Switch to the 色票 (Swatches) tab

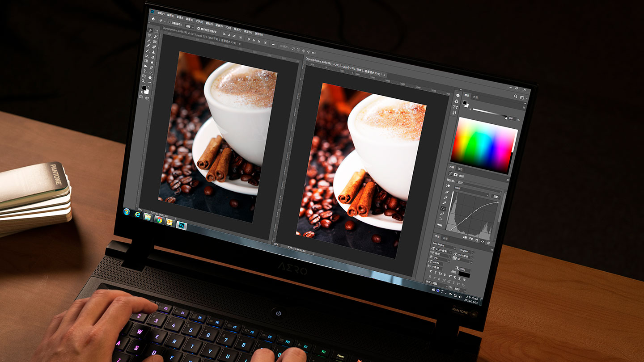(x=476, y=97)
